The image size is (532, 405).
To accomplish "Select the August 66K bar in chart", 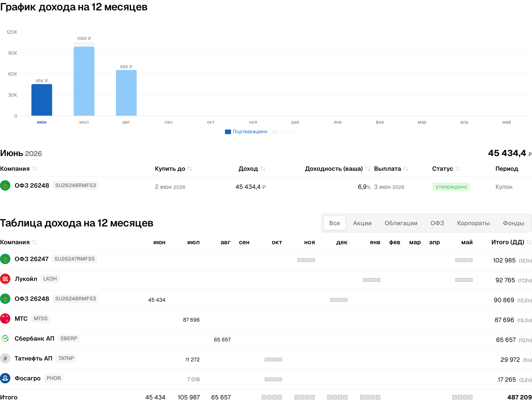I will pos(126,93).
